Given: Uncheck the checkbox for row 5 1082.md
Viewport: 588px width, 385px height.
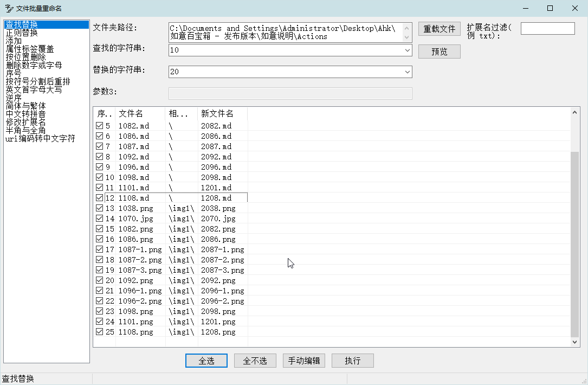Looking at the screenshot, I should tap(99, 126).
